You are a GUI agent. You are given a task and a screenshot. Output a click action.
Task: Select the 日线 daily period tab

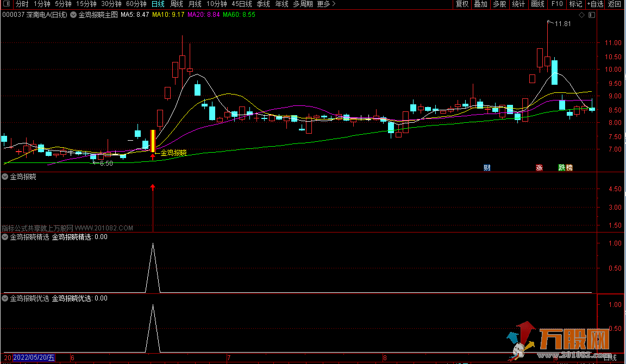pyautogui.click(x=158, y=4)
